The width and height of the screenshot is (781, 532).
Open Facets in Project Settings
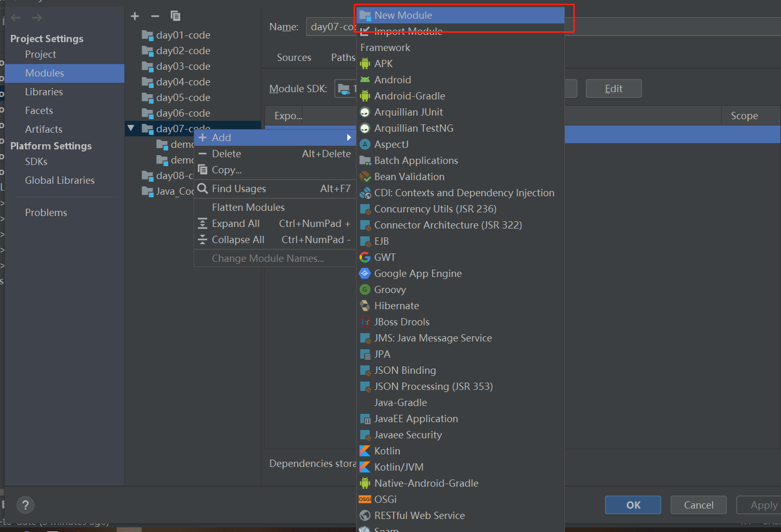39,110
